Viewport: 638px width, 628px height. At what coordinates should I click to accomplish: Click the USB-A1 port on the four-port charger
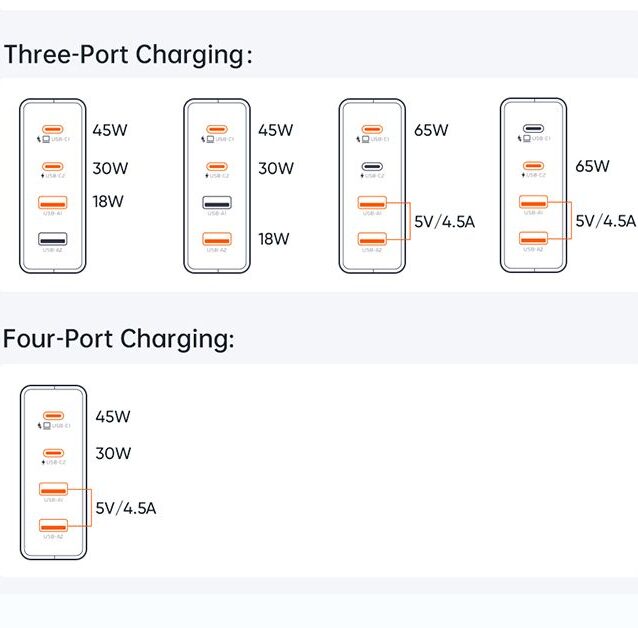[53, 490]
